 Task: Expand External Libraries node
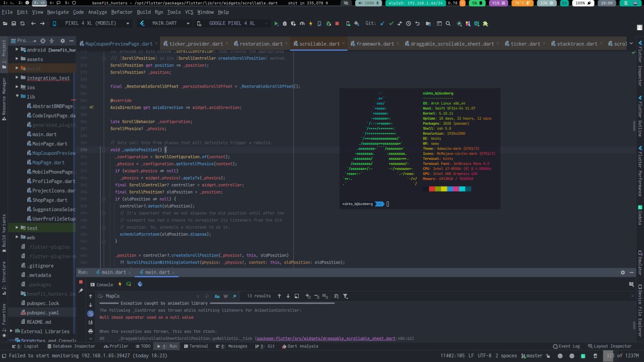coord(11,331)
